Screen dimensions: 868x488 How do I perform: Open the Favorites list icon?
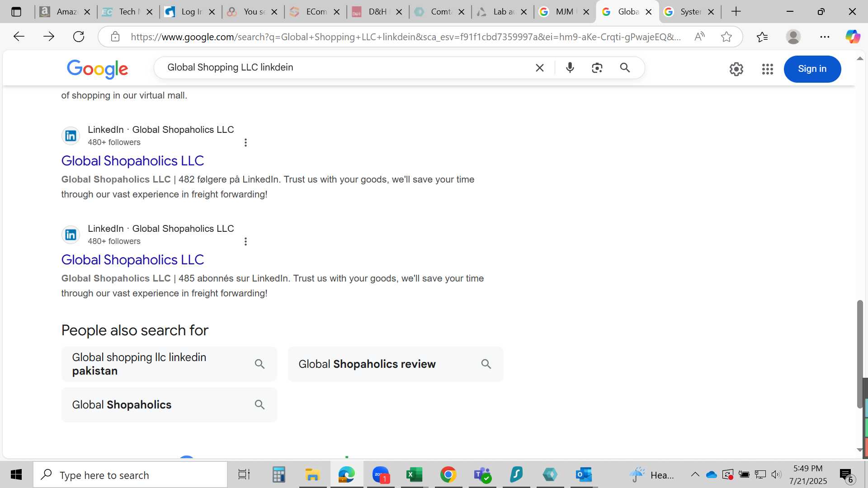point(762,37)
